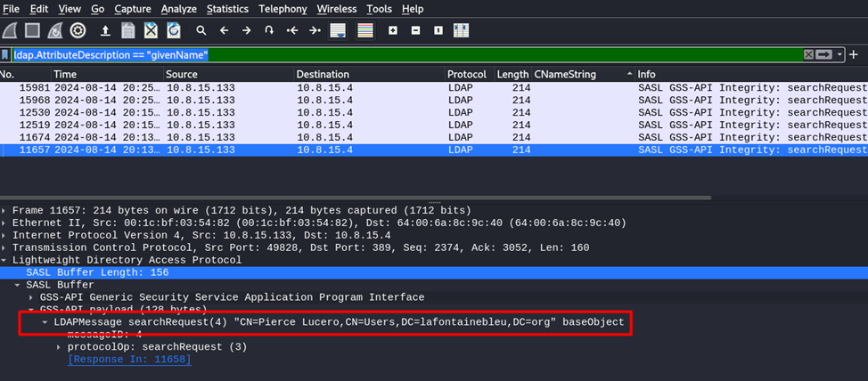Close the capture file icon
The height and width of the screenshot is (381, 868).
click(151, 30)
